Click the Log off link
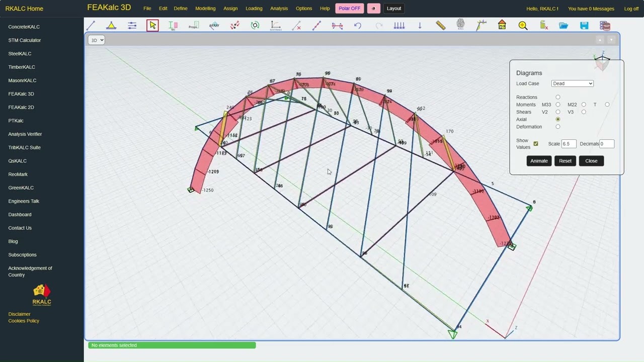Screen dimensions: 644x362 pos(631,9)
